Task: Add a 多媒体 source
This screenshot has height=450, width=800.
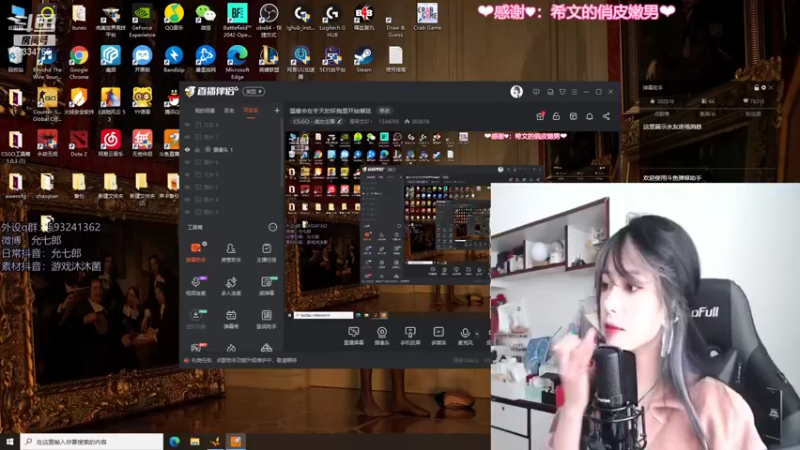Action: (438, 336)
